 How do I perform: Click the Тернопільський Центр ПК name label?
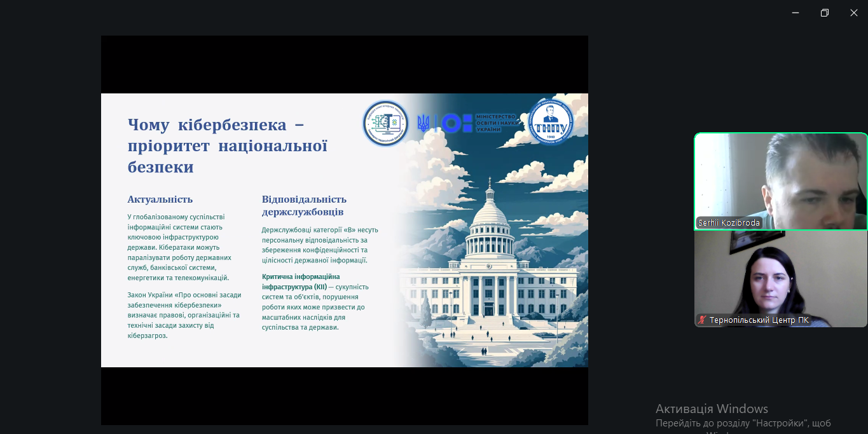759,320
